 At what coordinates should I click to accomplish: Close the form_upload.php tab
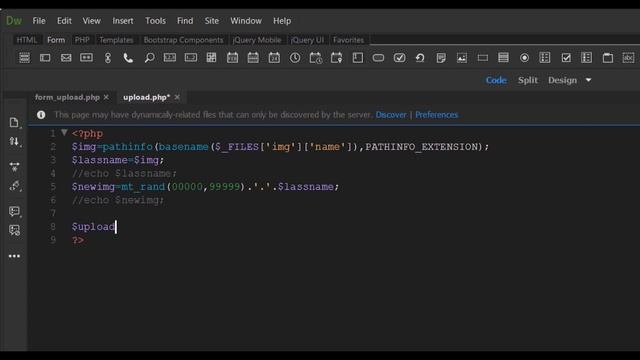[106, 97]
